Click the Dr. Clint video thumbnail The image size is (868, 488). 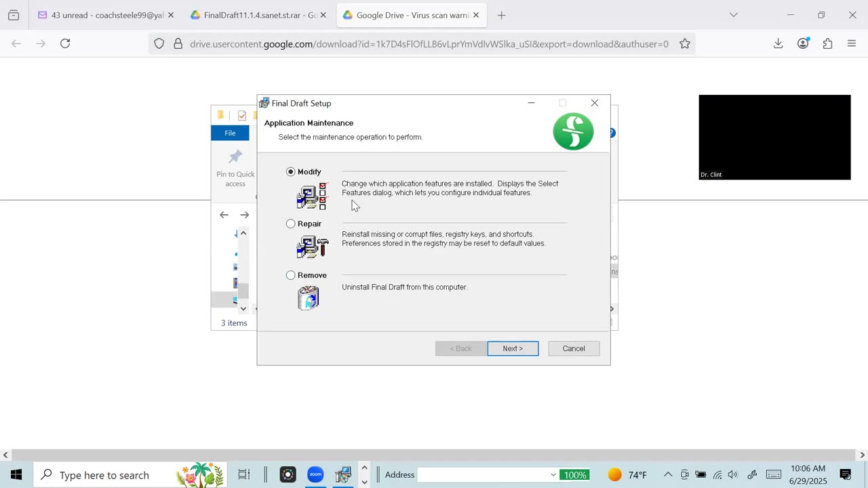click(x=774, y=137)
